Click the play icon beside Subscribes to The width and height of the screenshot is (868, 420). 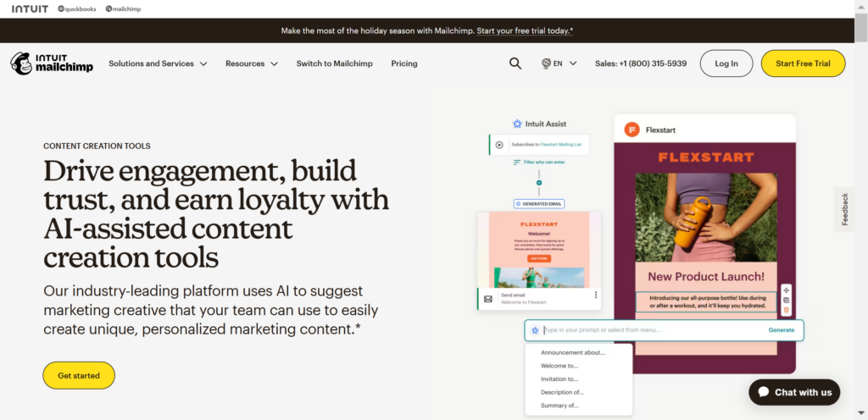point(499,145)
